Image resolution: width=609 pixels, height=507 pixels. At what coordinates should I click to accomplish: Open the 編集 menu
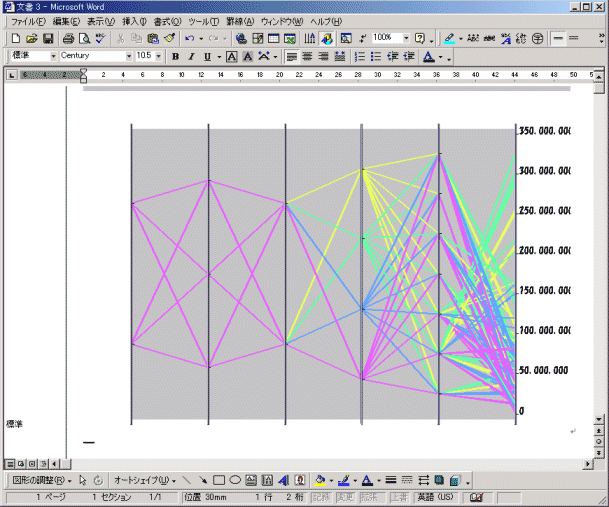(66, 21)
